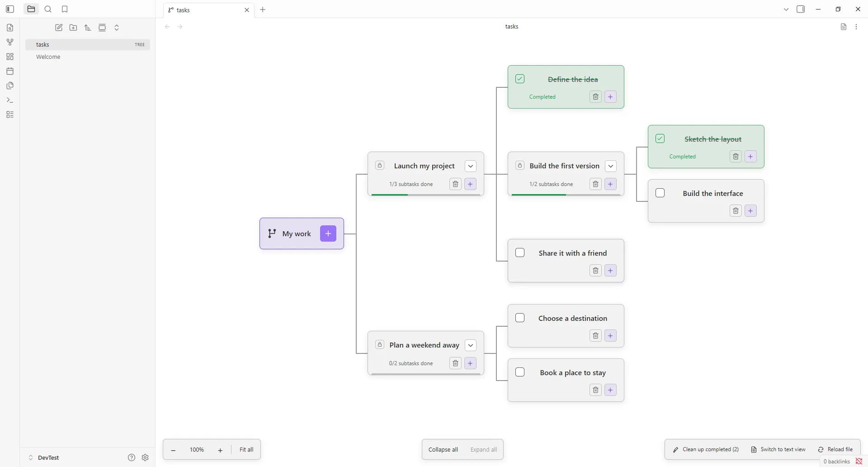Uncheck the 'Define the idea' task
The height and width of the screenshot is (467, 868).
pos(520,79)
